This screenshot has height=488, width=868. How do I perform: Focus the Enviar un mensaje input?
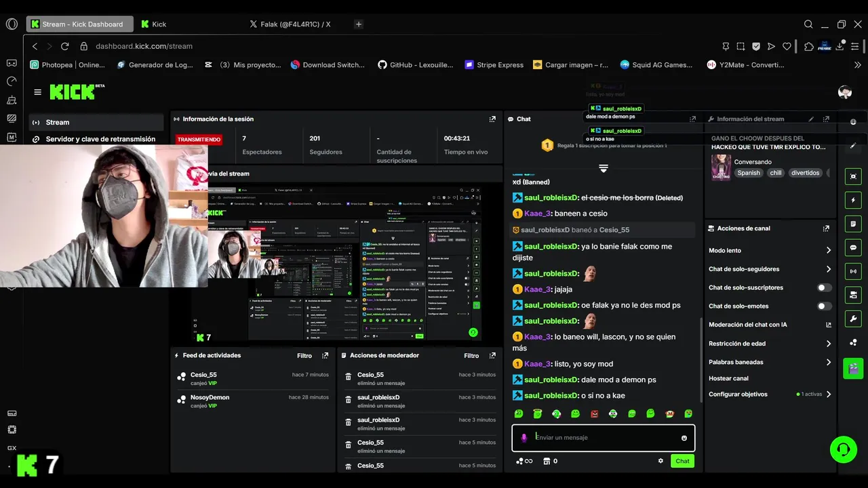pos(604,438)
